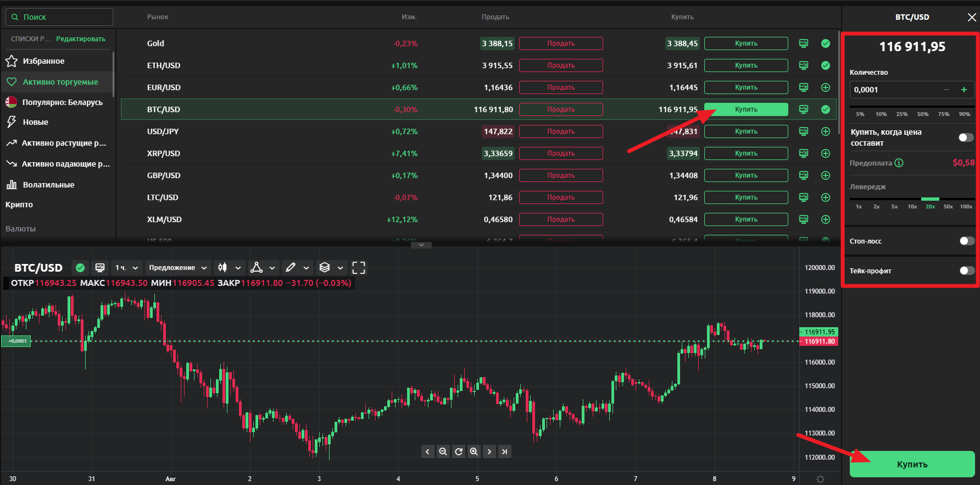
Task: Jump to the latest candle
Action: [504, 451]
